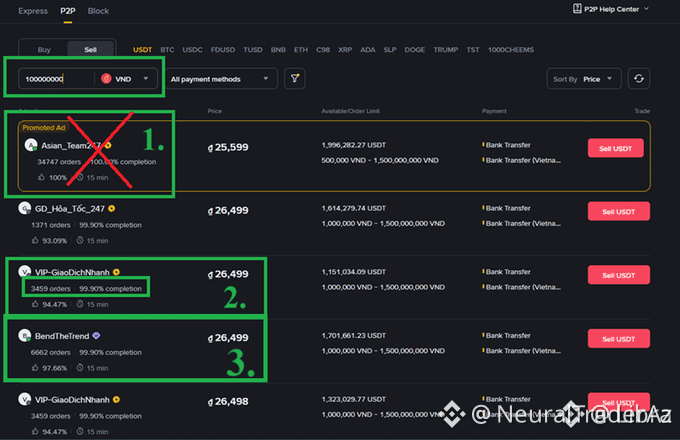Choose ADA crypto tab

(367, 49)
